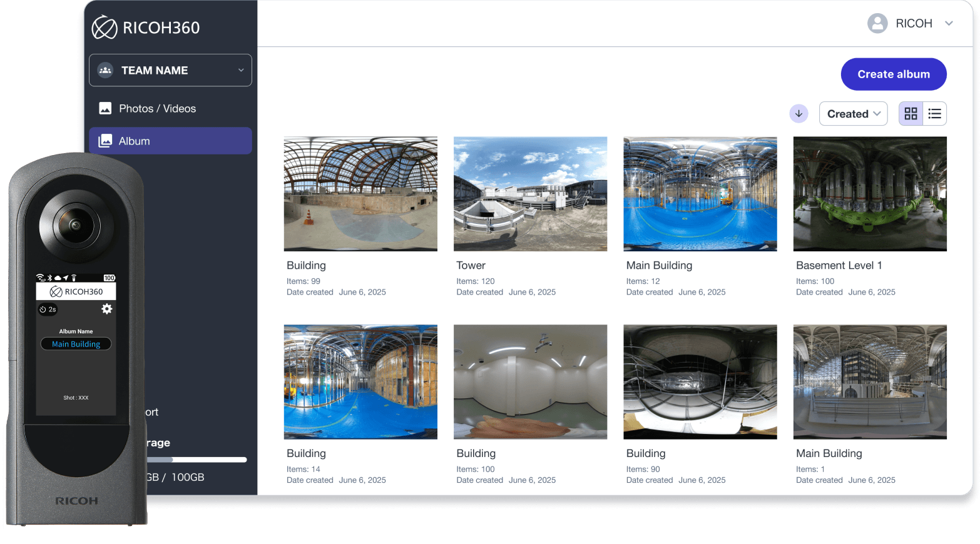Click the RICOH360 logo icon in sidebar
Image resolution: width=980 pixels, height=544 pixels.
tap(104, 28)
